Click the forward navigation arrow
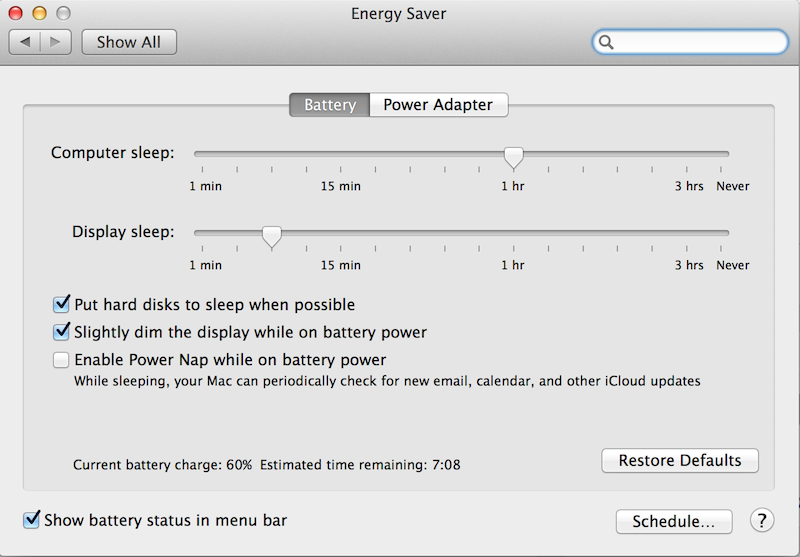 click(x=55, y=42)
